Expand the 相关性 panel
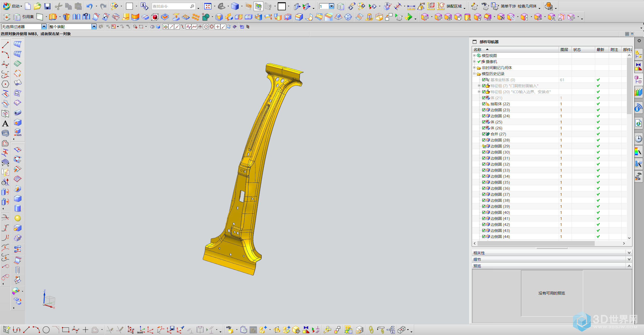This screenshot has height=335, width=644. click(629, 253)
